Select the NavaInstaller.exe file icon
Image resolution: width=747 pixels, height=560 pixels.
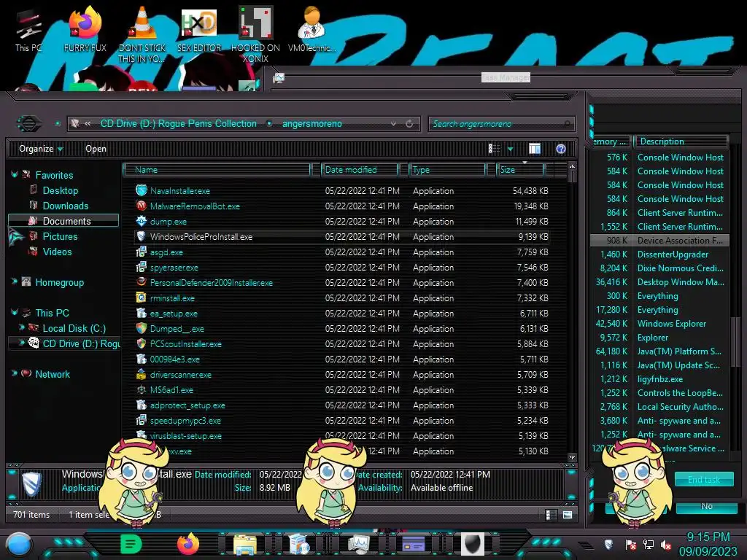(x=141, y=190)
